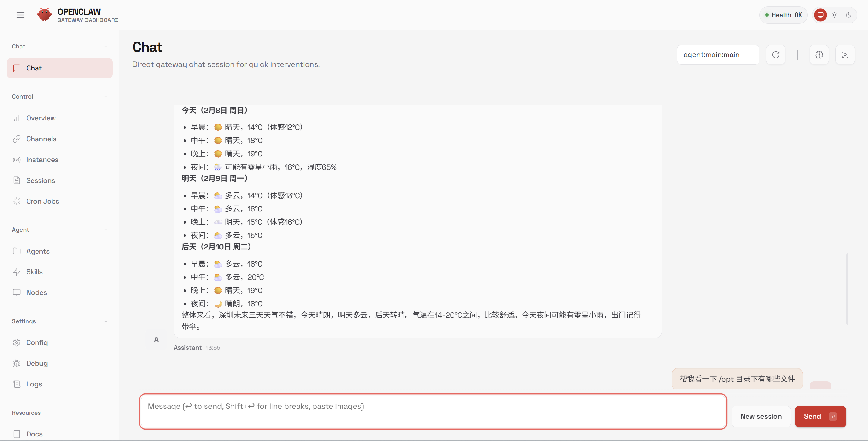The image size is (868, 441).
Task: Collapse the Control sidebar section
Action: (106, 96)
